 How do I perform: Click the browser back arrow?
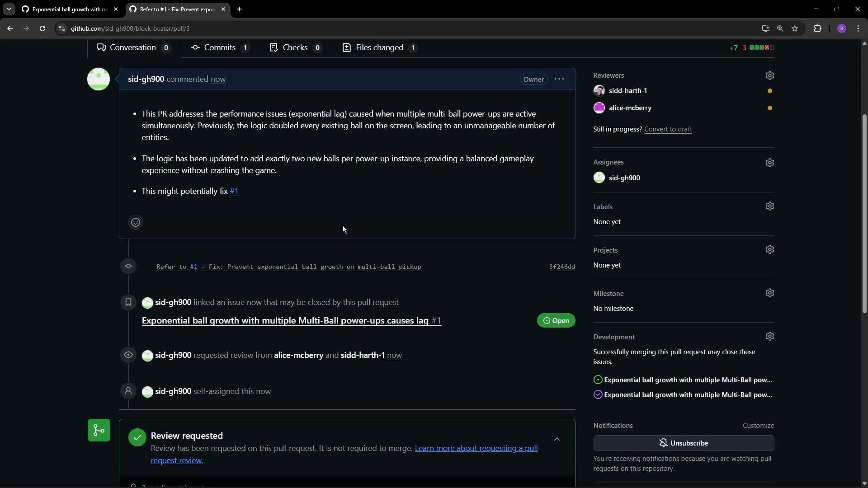tap(10, 28)
